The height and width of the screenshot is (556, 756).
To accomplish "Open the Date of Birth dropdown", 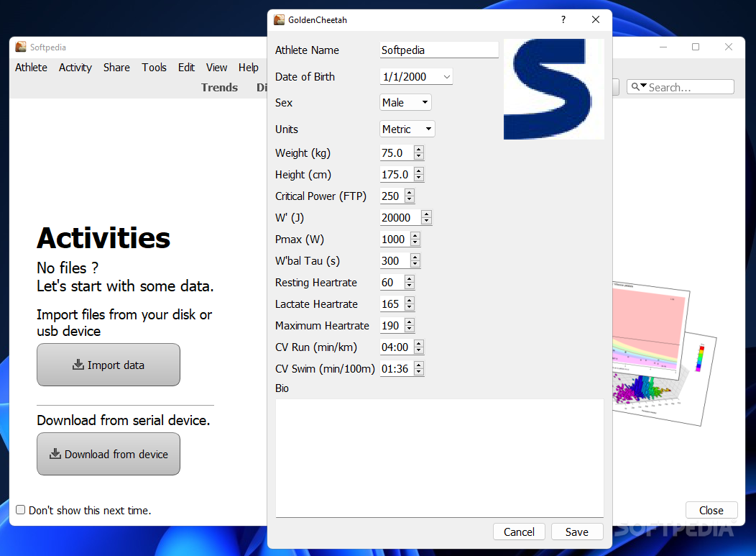I will tap(447, 77).
